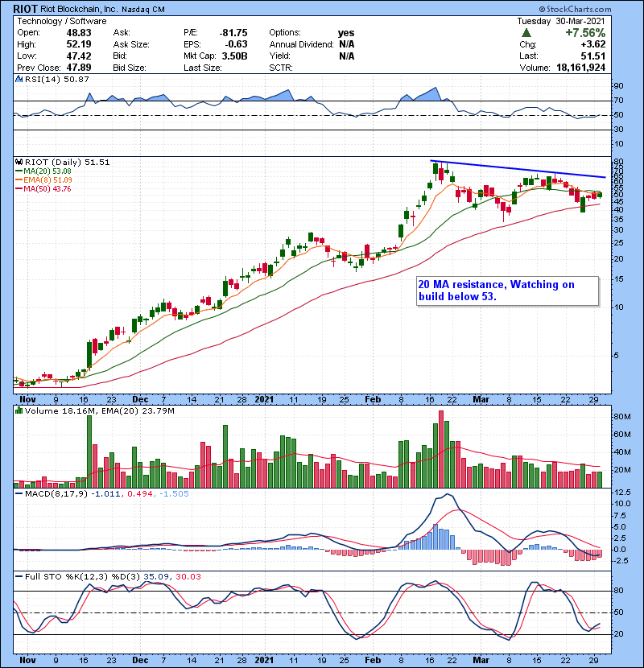Viewport: 644px width, 668px height.
Task: Click the Dec label on price chart axis
Action: click(x=140, y=400)
